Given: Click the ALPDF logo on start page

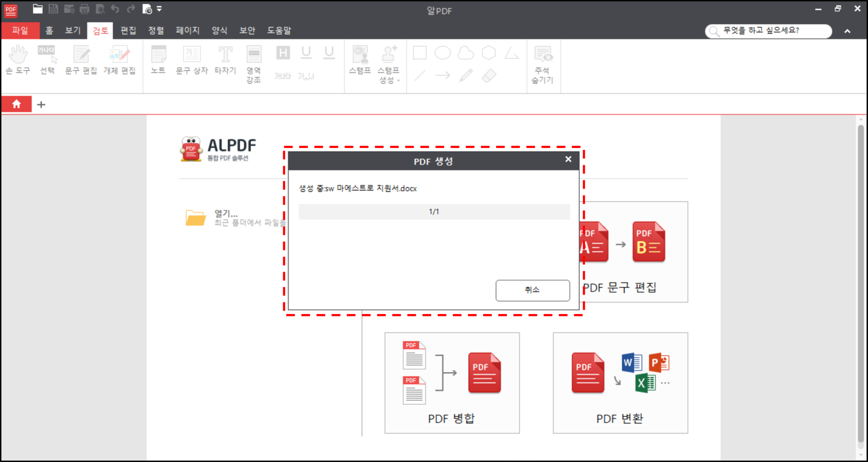Looking at the screenshot, I should (x=218, y=149).
